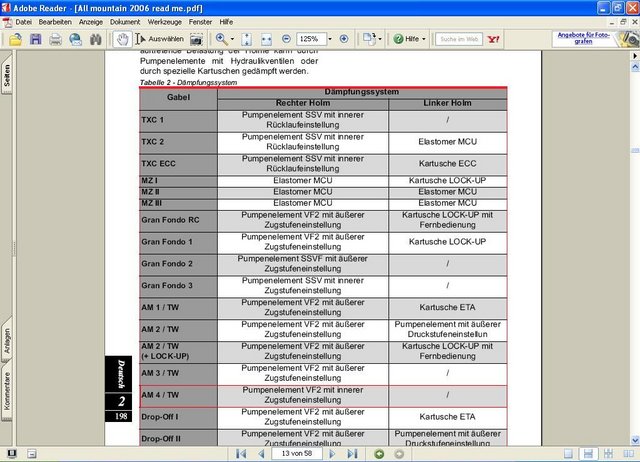Select the Hand tool

coord(122,39)
